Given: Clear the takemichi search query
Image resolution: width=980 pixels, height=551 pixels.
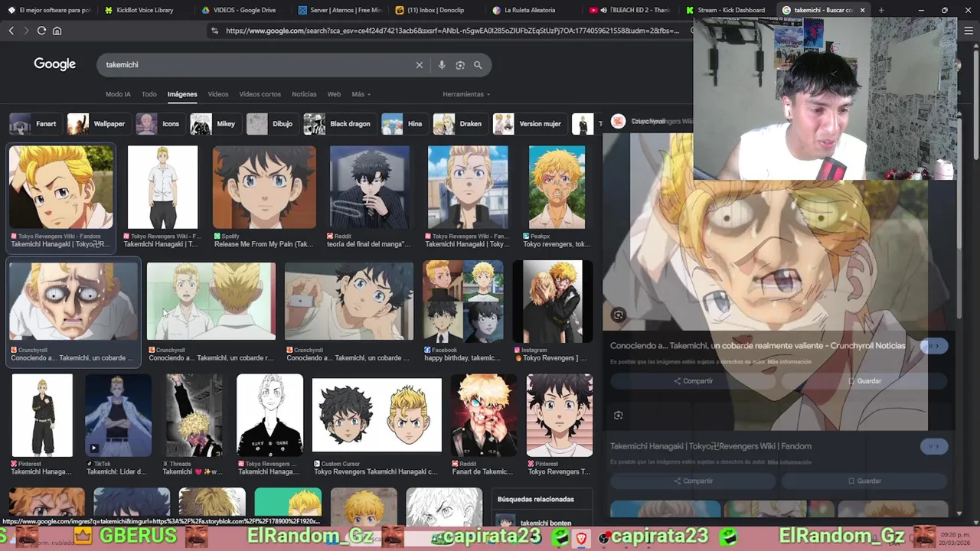Looking at the screenshot, I should point(419,65).
